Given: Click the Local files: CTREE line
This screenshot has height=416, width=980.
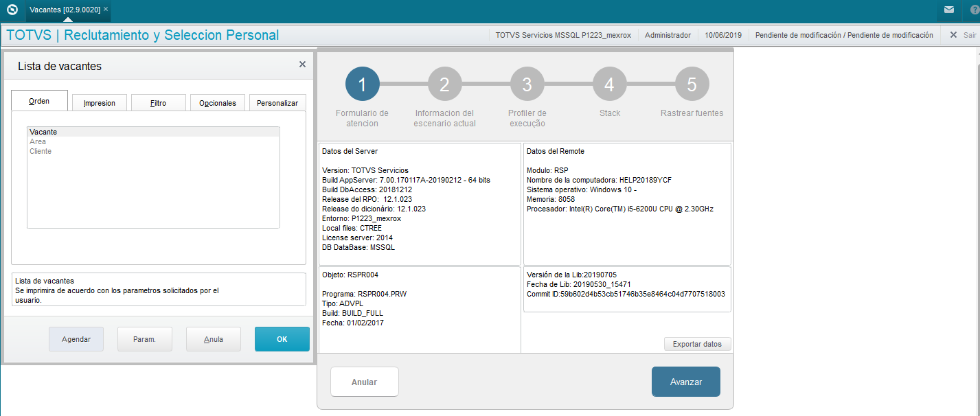Looking at the screenshot, I should tap(352, 228).
